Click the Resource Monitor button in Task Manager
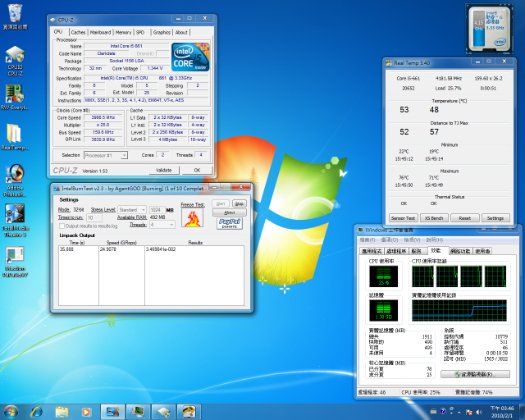525x420 pixels. [476, 374]
